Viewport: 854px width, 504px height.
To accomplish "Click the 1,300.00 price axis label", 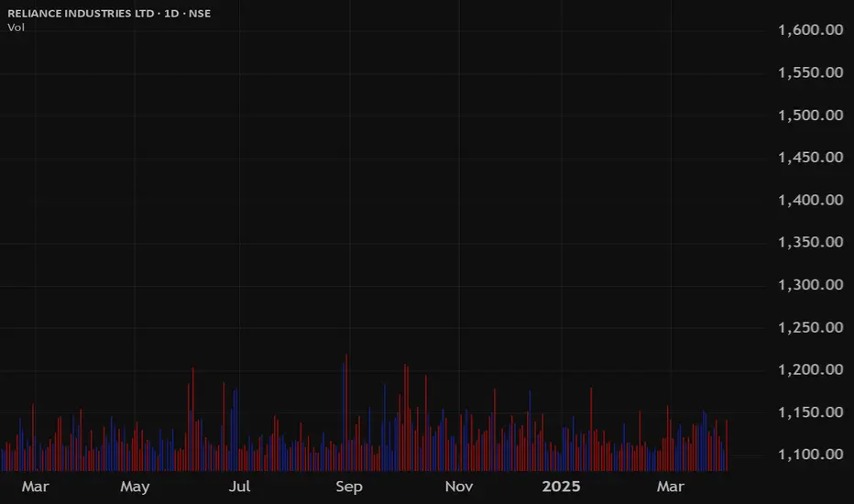I will [810, 284].
